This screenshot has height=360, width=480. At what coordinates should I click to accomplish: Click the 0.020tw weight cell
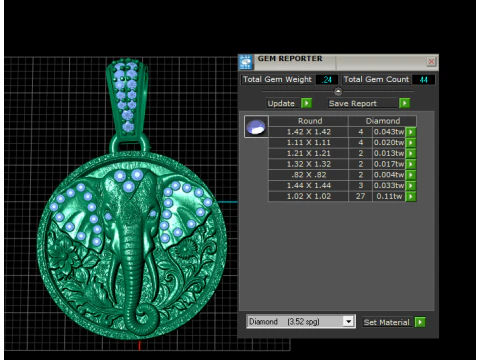[389, 143]
